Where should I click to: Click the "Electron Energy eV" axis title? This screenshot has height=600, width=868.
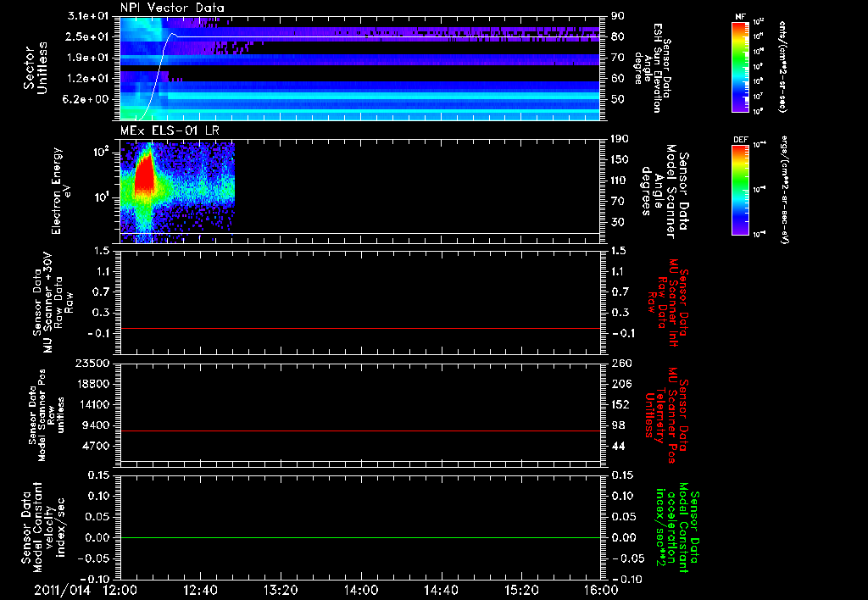pos(61,191)
